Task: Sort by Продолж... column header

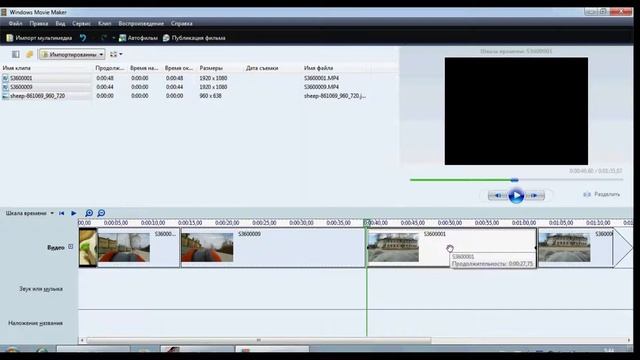Action: point(109,68)
